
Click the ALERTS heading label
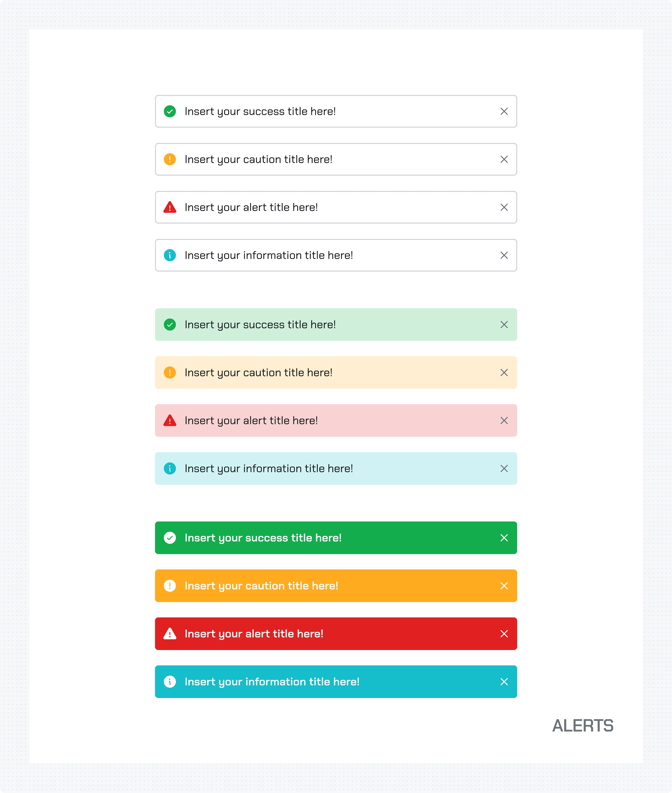pos(583,726)
